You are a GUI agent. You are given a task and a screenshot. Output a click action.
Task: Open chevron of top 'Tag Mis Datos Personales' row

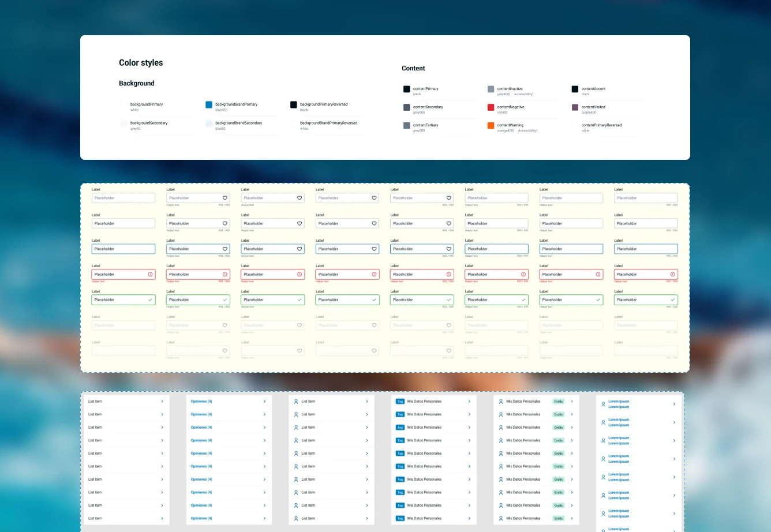[469, 401]
